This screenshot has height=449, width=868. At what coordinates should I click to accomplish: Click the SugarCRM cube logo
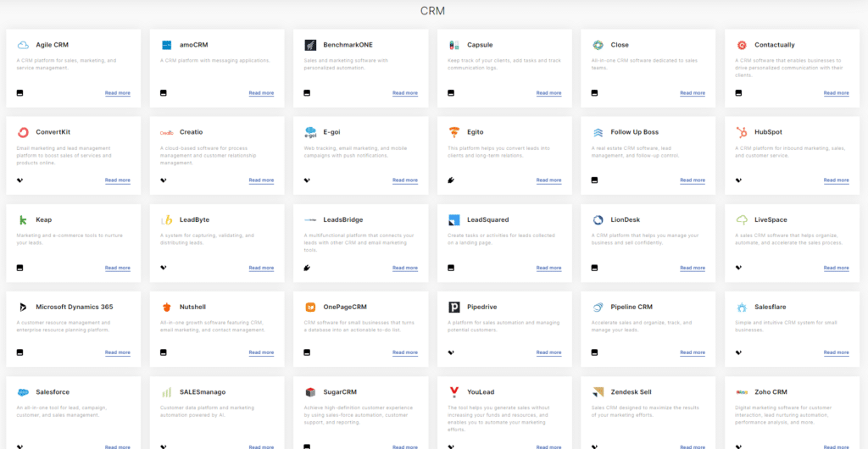pos(310,392)
